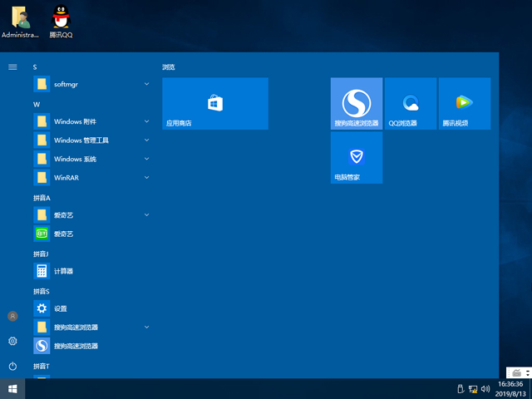
Task: Launch 搜狗高速浏览器 from the app list
Action: [x=76, y=346]
